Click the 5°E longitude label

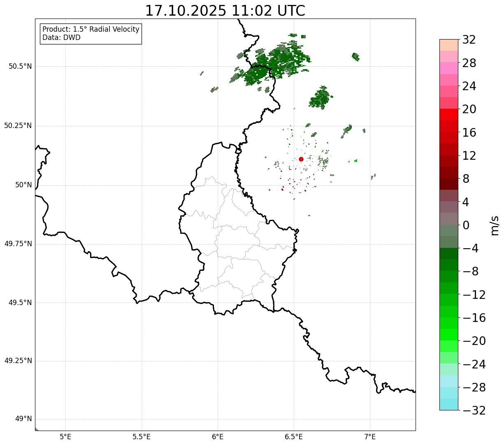pyautogui.click(x=65, y=437)
